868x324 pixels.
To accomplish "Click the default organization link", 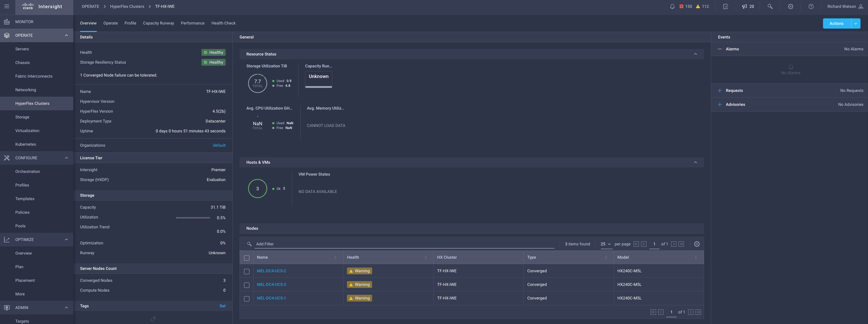I will click(x=219, y=145).
